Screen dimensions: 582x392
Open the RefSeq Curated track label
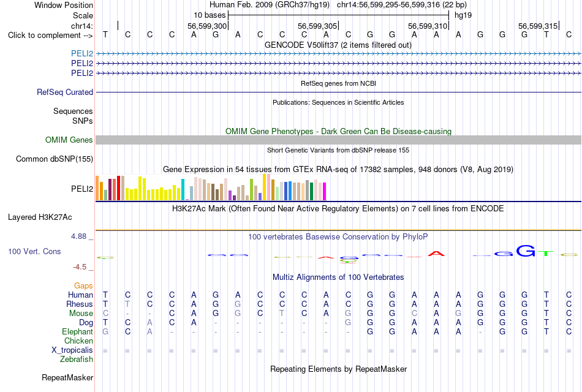tap(65, 92)
